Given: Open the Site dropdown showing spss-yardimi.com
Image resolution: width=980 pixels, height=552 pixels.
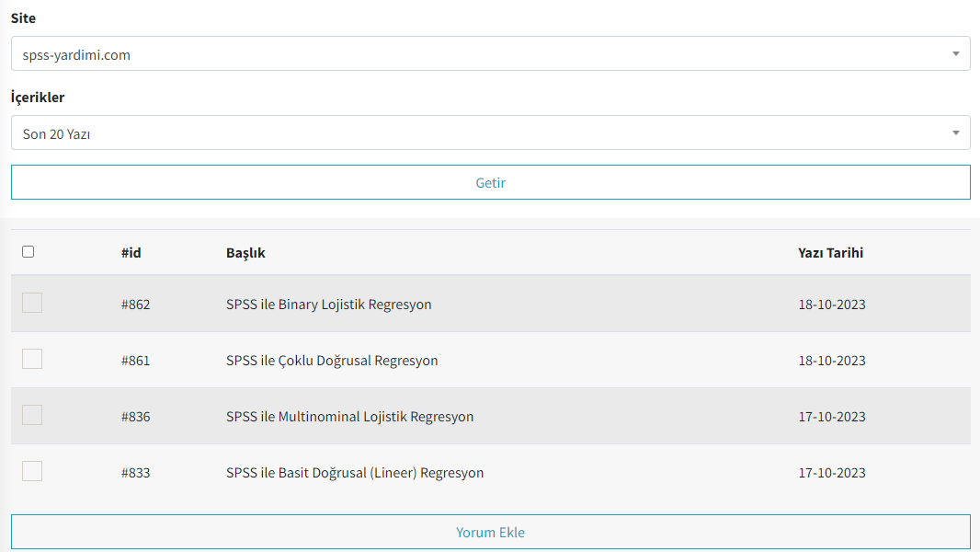Looking at the screenshot, I should pyautogui.click(x=491, y=53).
